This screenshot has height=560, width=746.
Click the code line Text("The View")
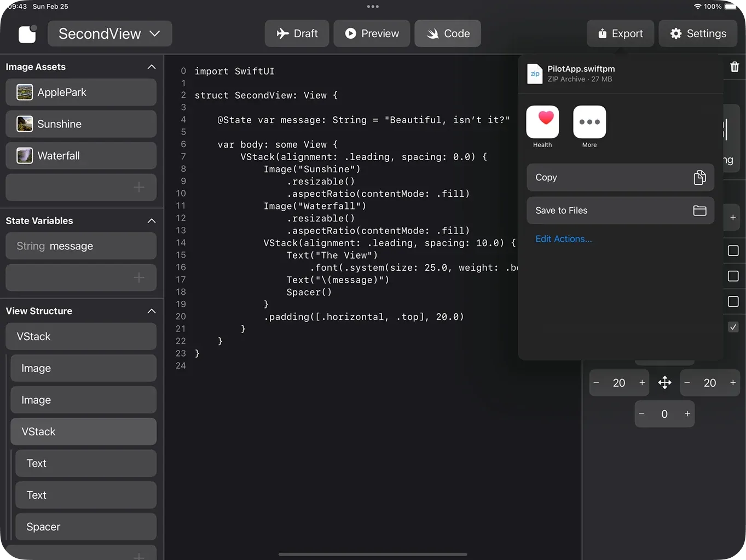pyautogui.click(x=332, y=255)
